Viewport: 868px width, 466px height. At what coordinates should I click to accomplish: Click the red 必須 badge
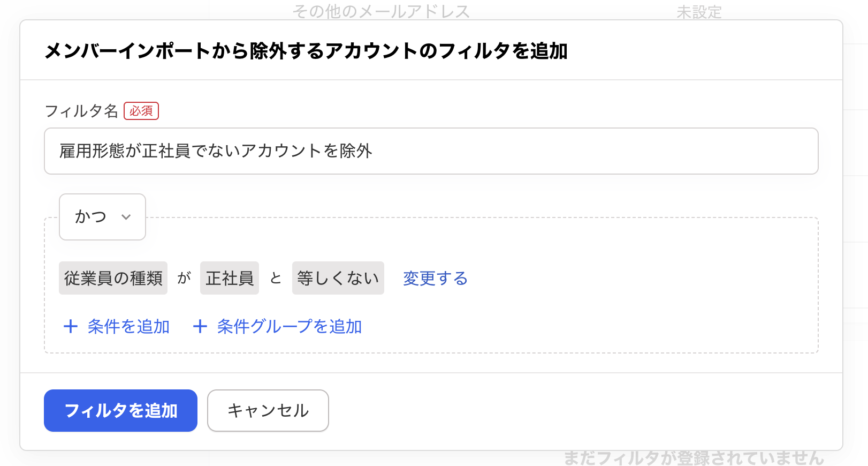click(141, 111)
